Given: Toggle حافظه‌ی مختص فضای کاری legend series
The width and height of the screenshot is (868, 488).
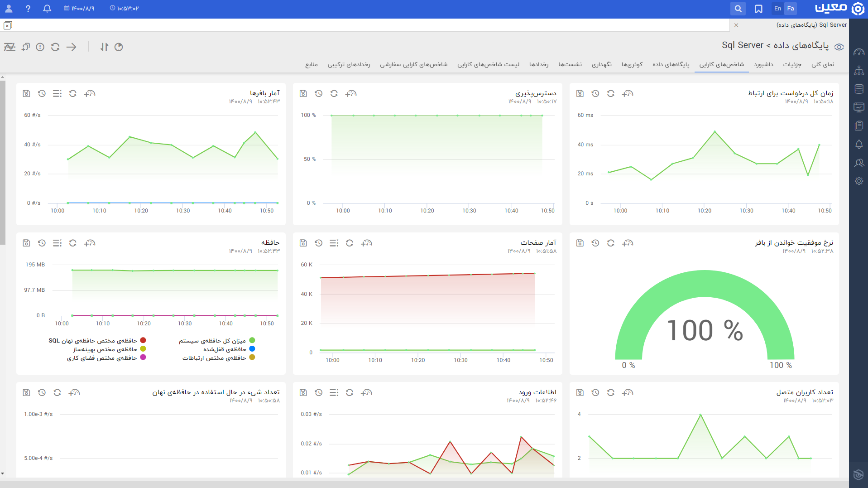Looking at the screenshot, I should (x=106, y=358).
